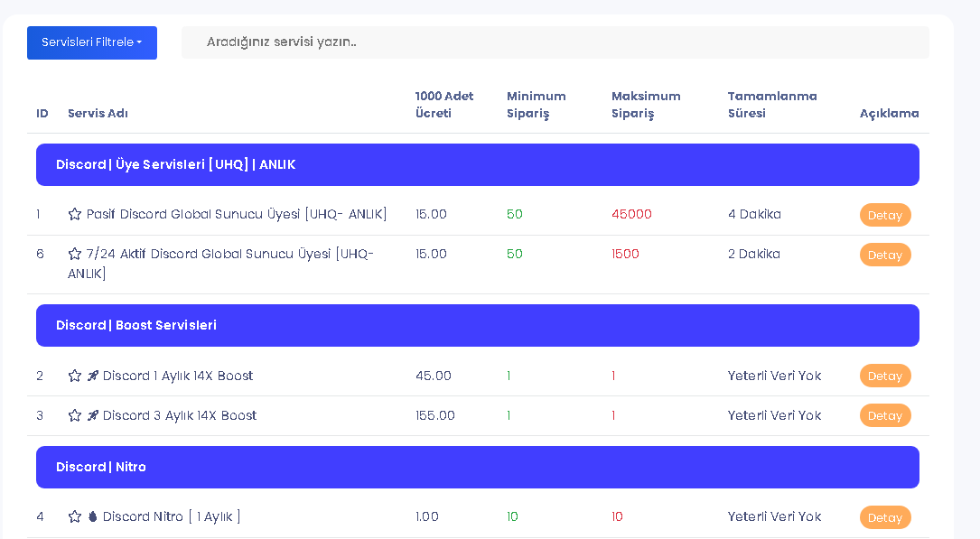Select the 'Discord | Nitro' category header

[x=478, y=467]
